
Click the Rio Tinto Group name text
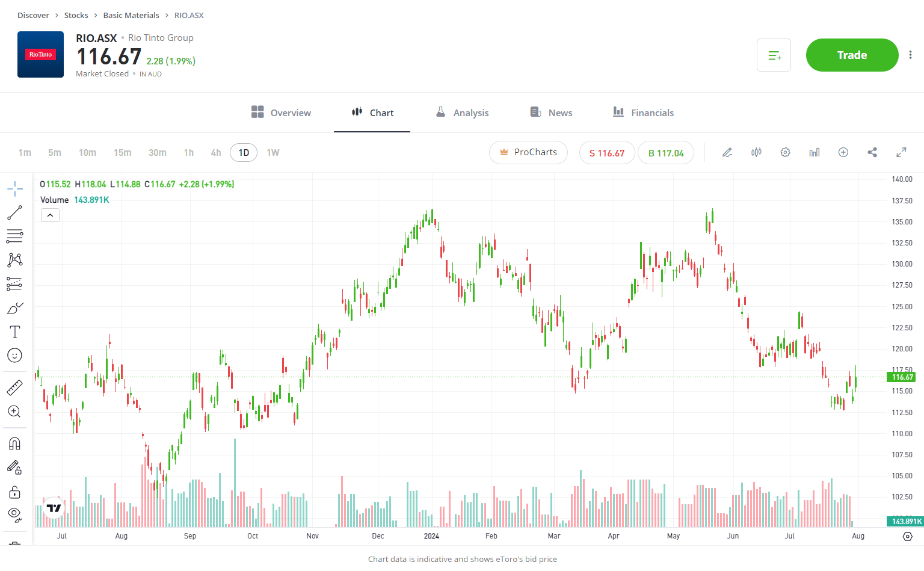click(161, 38)
